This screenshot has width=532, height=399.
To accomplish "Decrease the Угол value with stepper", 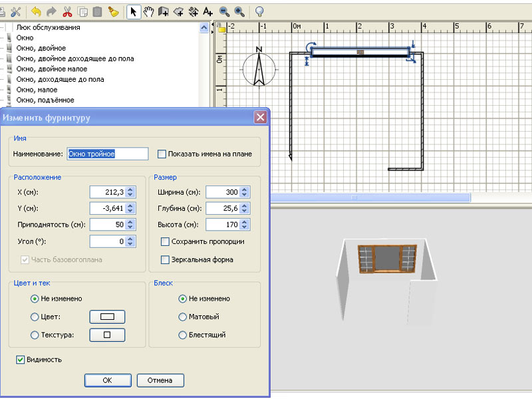I will [130, 244].
